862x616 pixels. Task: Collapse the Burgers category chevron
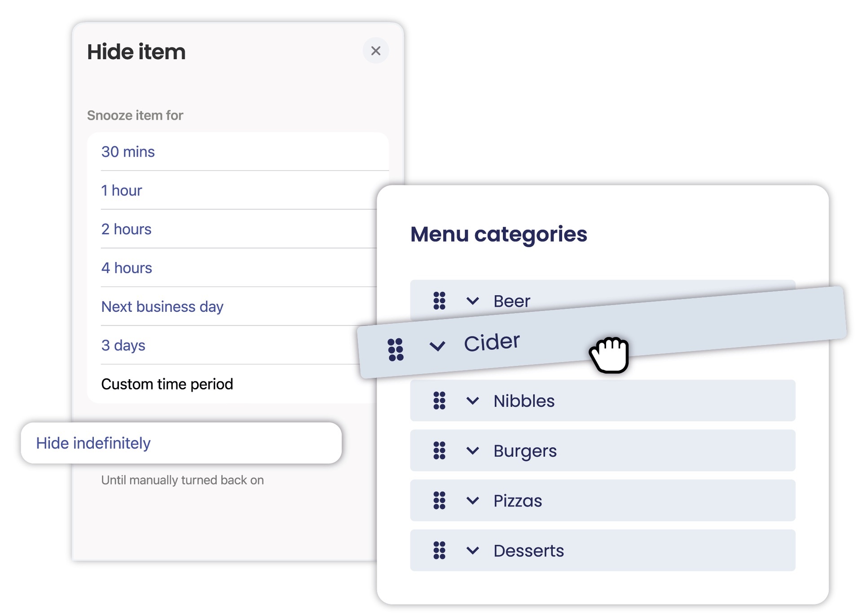(472, 450)
